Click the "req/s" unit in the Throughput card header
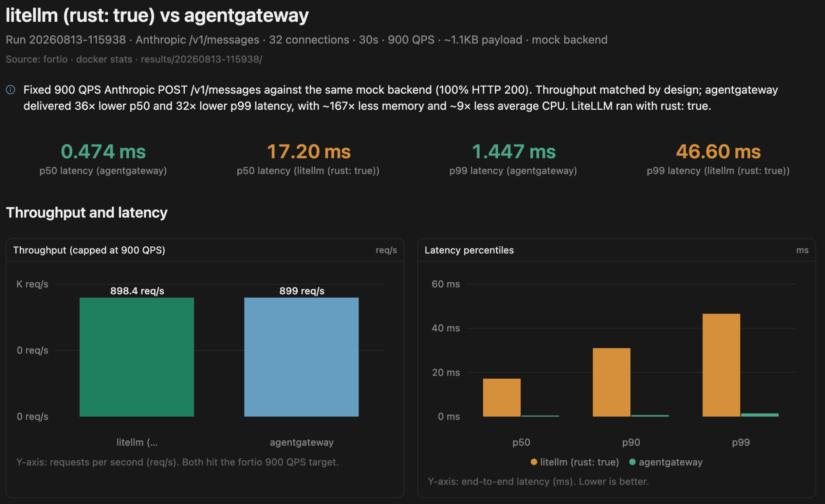 386,250
